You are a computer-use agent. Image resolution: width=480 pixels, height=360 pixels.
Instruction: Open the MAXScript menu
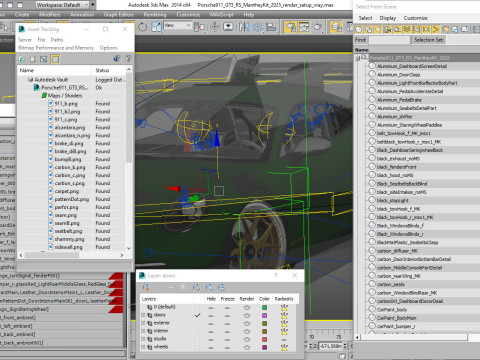(221, 15)
